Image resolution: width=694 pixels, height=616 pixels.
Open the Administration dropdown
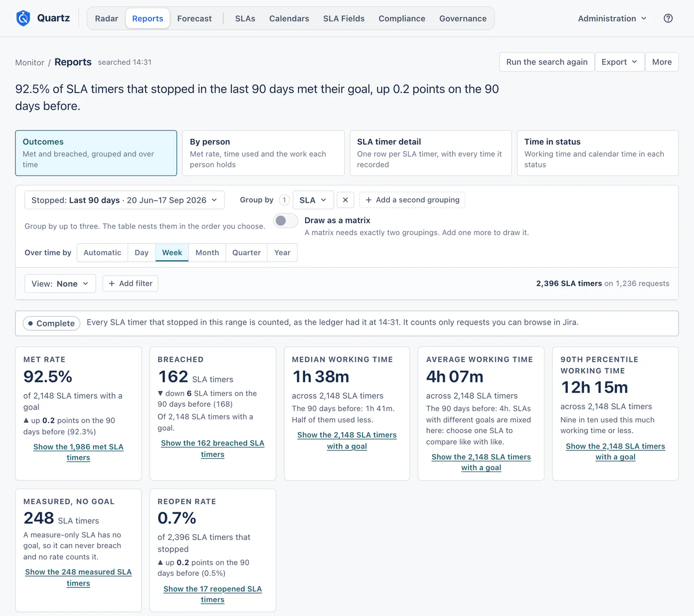pyautogui.click(x=612, y=18)
